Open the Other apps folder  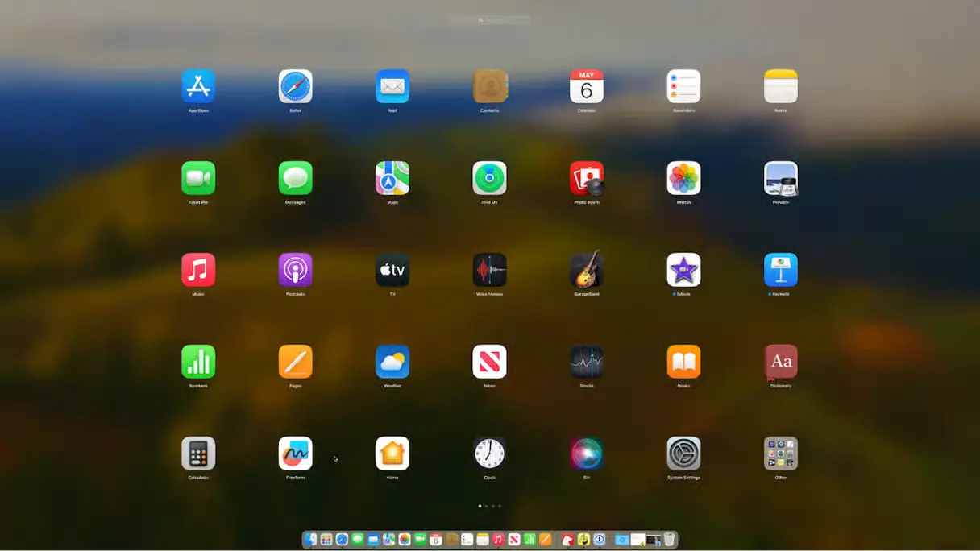(x=780, y=454)
